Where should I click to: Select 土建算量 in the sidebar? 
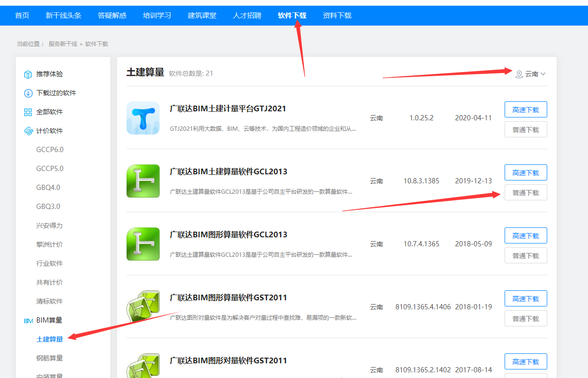pyautogui.click(x=50, y=339)
